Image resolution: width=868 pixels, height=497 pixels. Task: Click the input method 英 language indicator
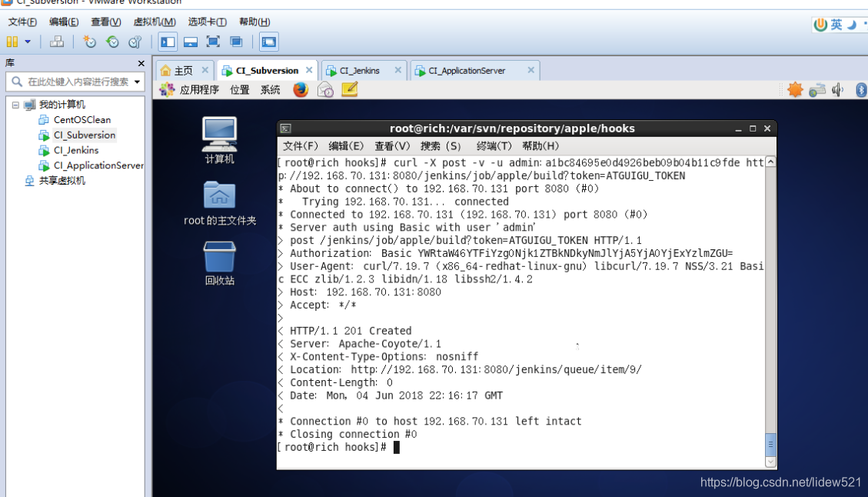(836, 25)
